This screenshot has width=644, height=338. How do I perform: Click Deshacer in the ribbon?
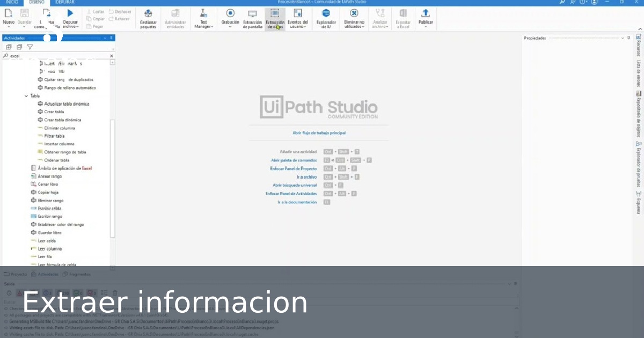119,11
